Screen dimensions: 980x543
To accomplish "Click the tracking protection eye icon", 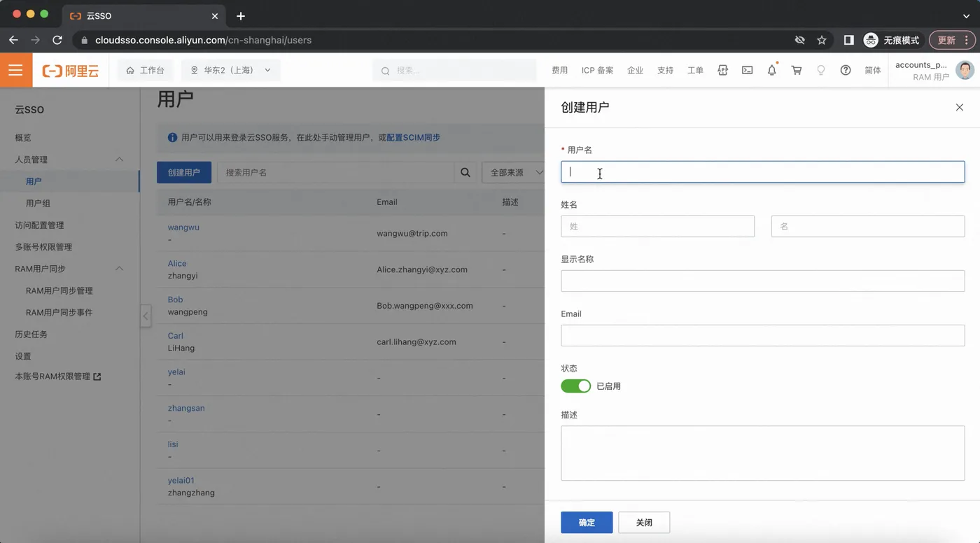I will pyautogui.click(x=800, y=40).
